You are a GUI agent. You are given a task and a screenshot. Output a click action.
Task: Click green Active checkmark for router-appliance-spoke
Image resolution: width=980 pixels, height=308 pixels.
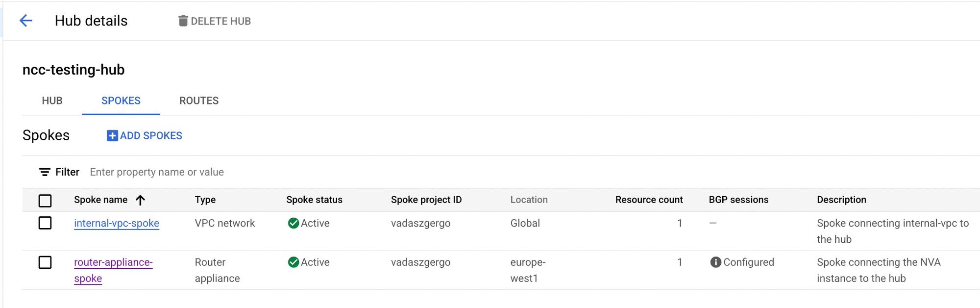click(x=294, y=262)
